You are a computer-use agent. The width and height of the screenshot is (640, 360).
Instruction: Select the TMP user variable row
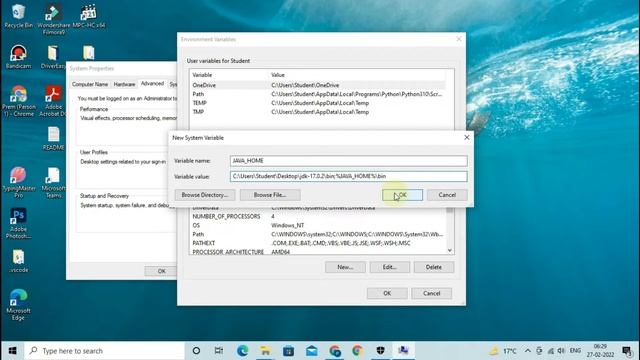click(x=318, y=112)
